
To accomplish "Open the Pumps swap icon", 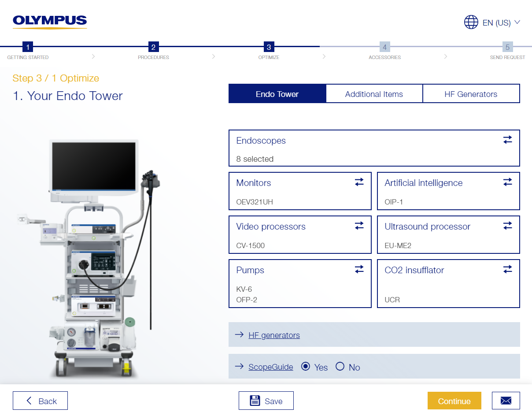I will point(359,269).
